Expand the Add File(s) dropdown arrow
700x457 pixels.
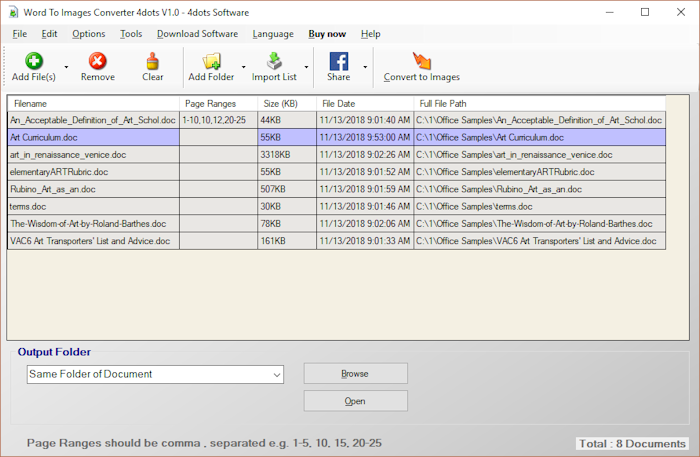(x=66, y=68)
